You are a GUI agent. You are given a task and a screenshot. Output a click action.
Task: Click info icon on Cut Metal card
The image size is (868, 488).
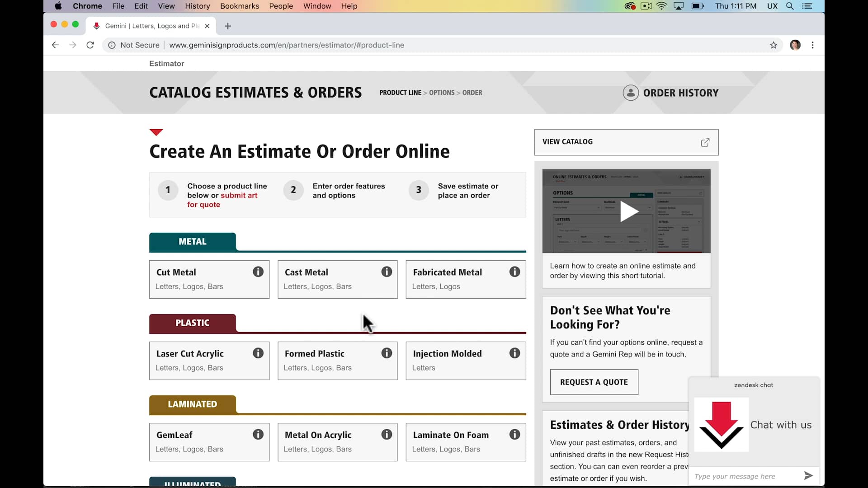258,272
